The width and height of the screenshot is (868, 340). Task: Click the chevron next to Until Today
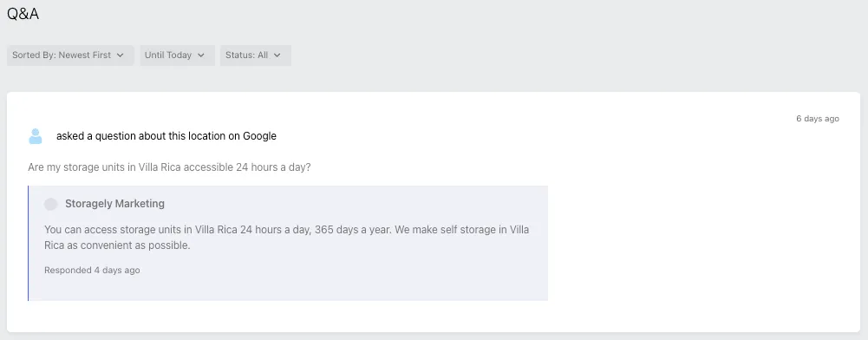(201, 56)
